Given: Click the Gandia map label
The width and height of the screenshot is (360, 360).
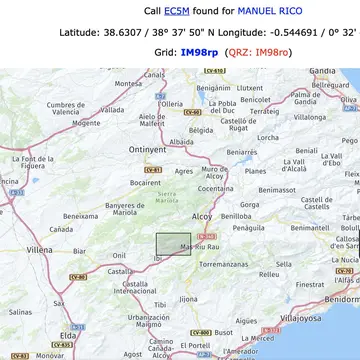Looking at the screenshot, I should coord(322,71).
